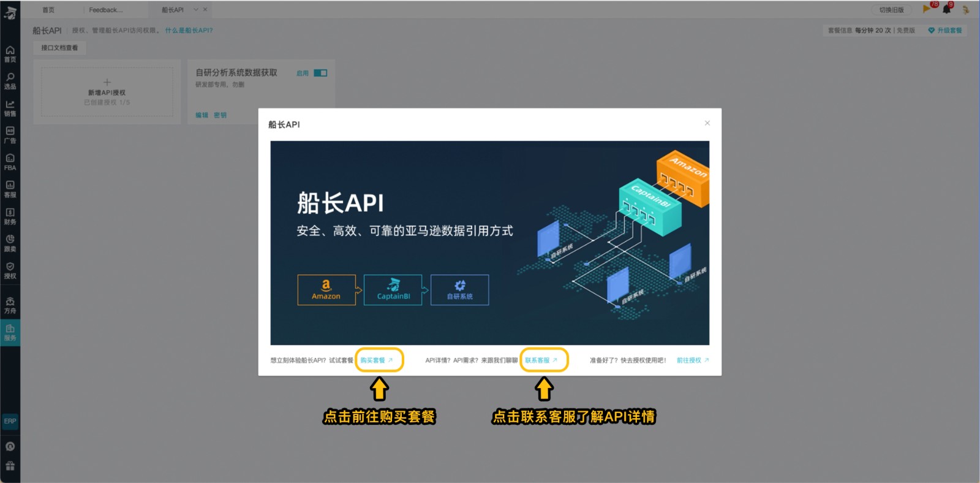Open the orange flag notifications icon
Screen dimensions: 980x483
(927, 9)
